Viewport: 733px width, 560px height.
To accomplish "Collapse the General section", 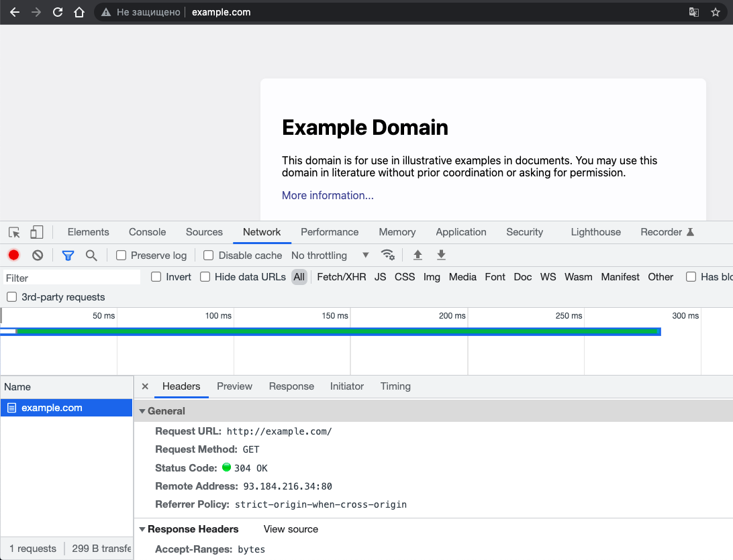I will (x=142, y=411).
